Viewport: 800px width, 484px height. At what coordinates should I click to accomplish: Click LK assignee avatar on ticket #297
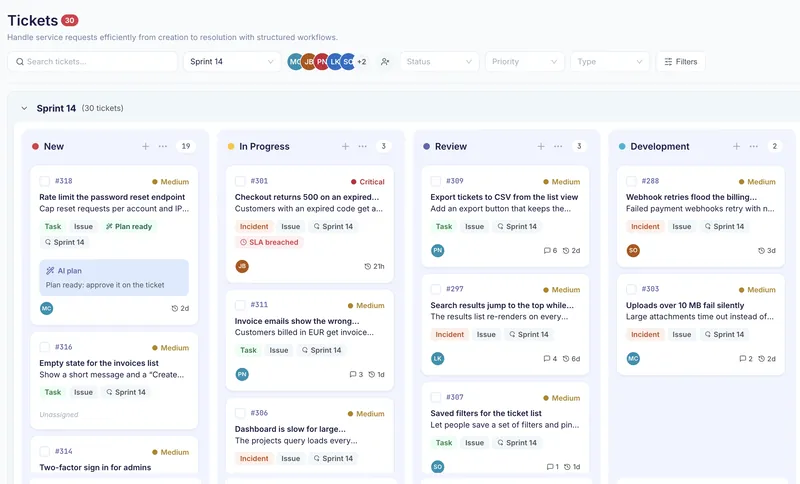(x=438, y=359)
